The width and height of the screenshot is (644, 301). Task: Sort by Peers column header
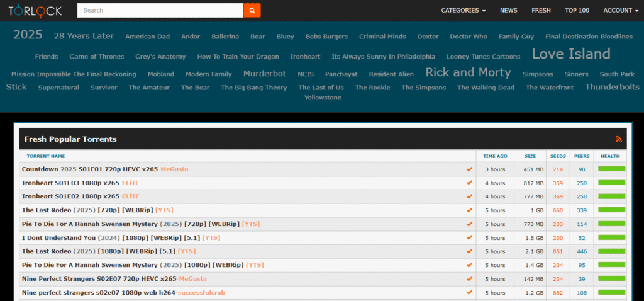tap(582, 156)
